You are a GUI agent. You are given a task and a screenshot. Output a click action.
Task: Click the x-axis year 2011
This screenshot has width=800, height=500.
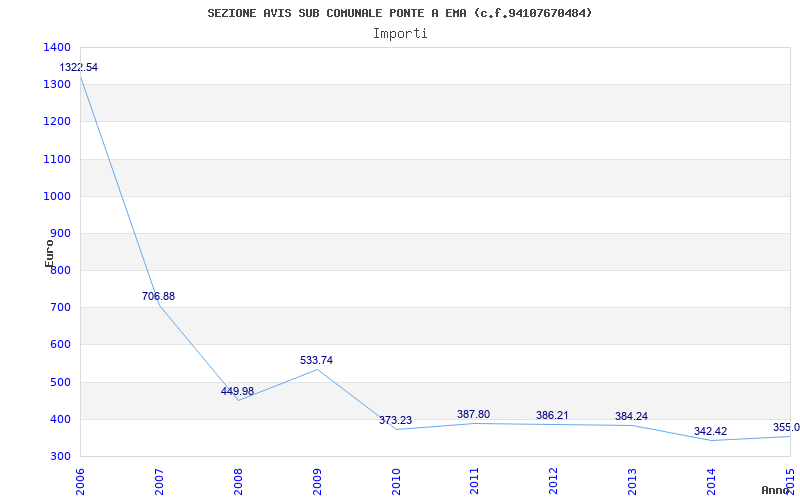pos(474,481)
